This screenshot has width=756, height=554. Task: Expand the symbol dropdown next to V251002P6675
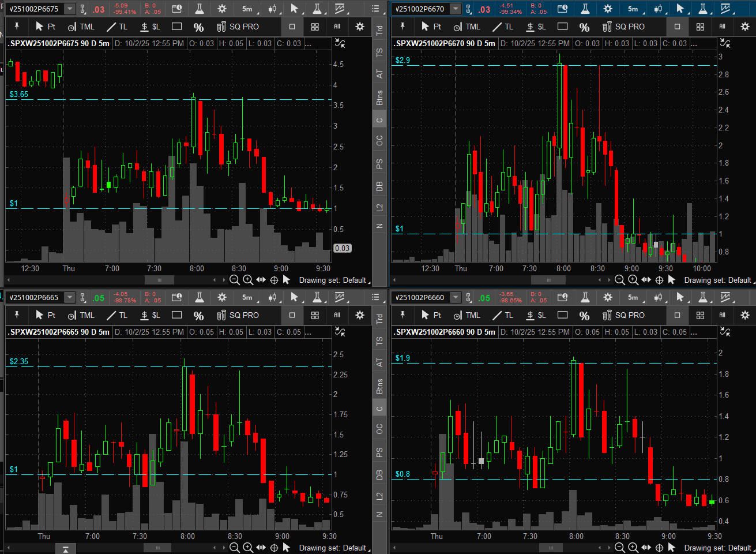click(x=70, y=9)
